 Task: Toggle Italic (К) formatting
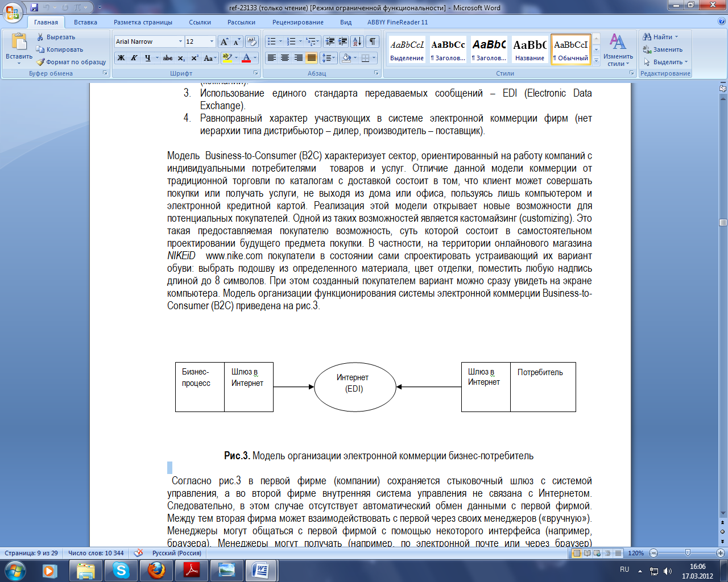pos(134,58)
